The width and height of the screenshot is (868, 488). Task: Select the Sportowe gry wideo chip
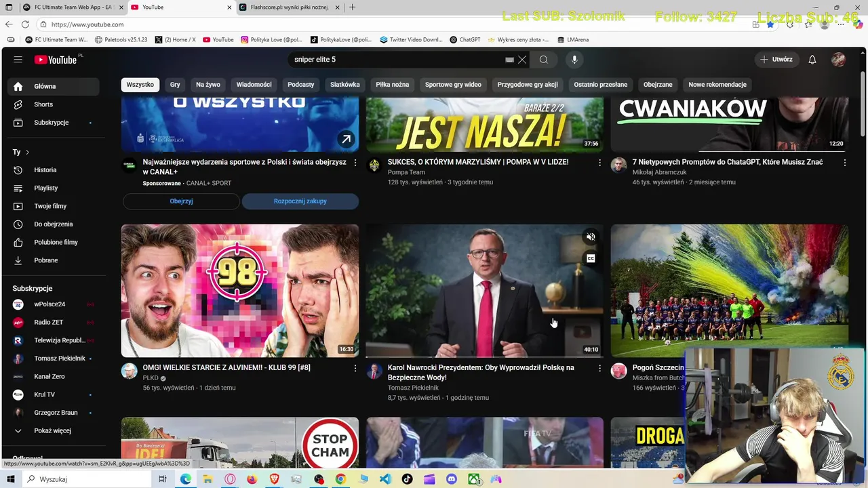point(453,85)
